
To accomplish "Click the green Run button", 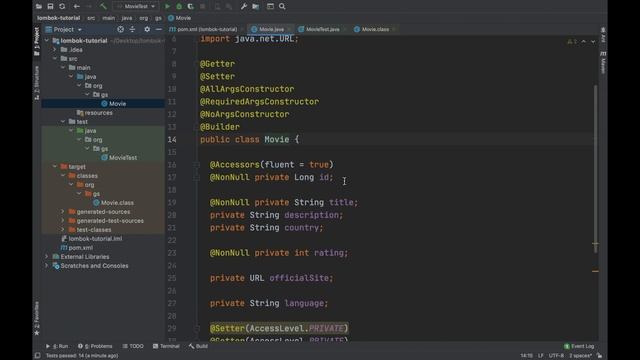I will 167,7.
